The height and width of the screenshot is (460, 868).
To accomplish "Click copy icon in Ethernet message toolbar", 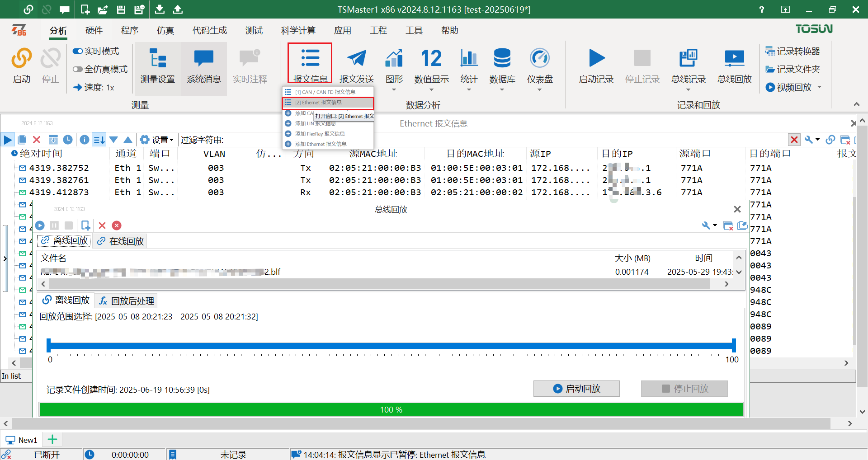I will (x=22, y=140).
